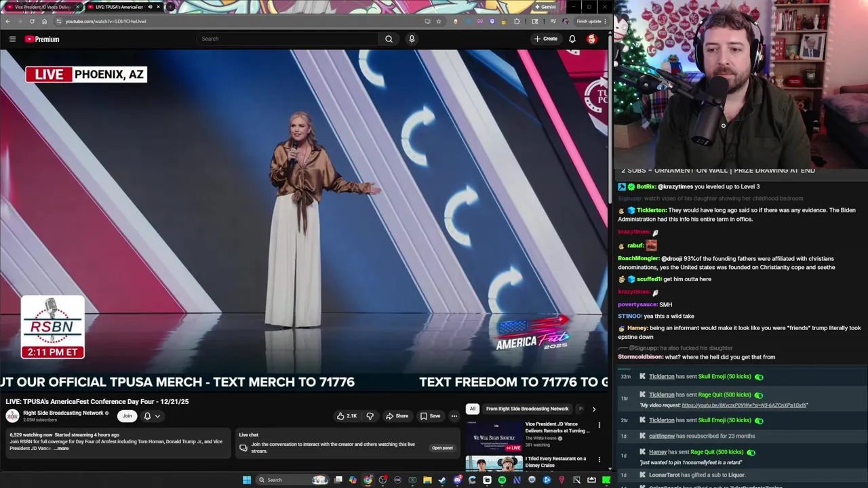Share the video
The height and width of the screenshot is (488, 868).
click(397, 416)
